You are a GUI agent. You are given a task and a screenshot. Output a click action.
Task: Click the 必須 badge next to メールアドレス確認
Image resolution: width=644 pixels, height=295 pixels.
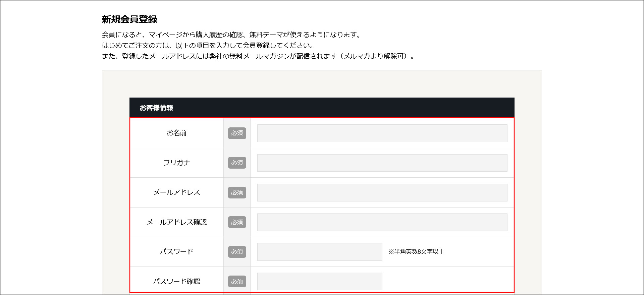(237, 222)
